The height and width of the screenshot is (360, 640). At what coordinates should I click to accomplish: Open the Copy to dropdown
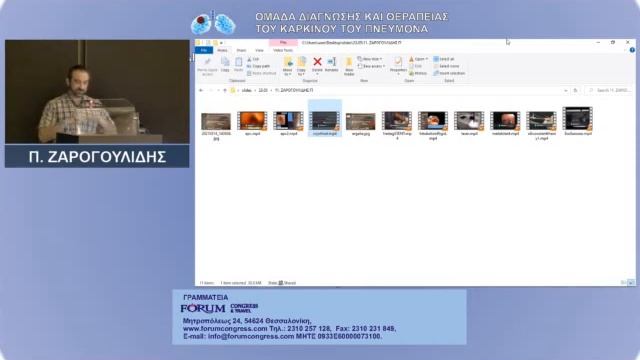302,67
